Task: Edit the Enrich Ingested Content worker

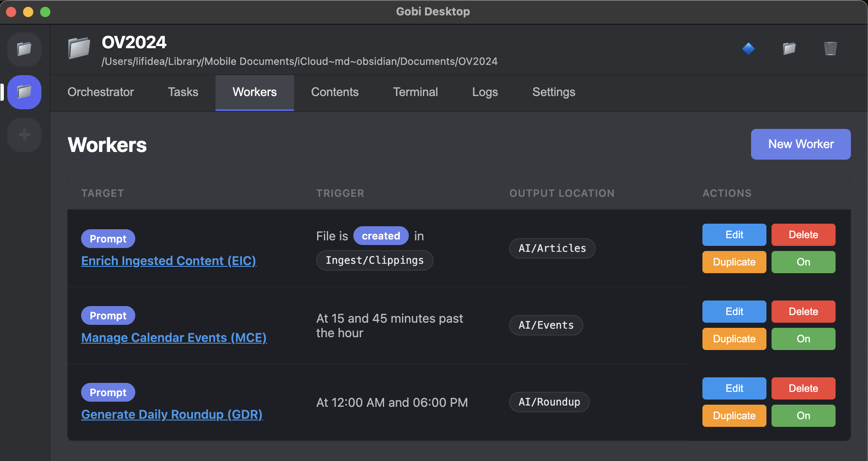Action: [x=734, y=235]
